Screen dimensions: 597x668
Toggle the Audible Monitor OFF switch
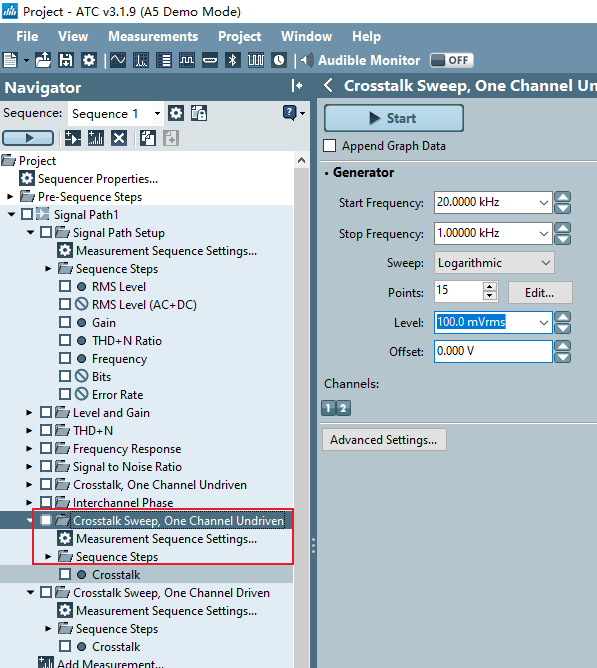451,60
